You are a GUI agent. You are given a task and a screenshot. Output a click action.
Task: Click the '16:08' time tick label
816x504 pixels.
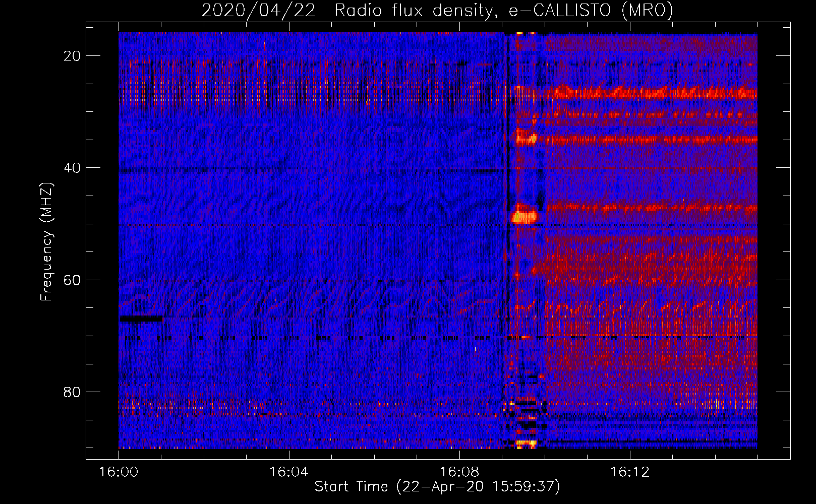[x=459, y=472]
